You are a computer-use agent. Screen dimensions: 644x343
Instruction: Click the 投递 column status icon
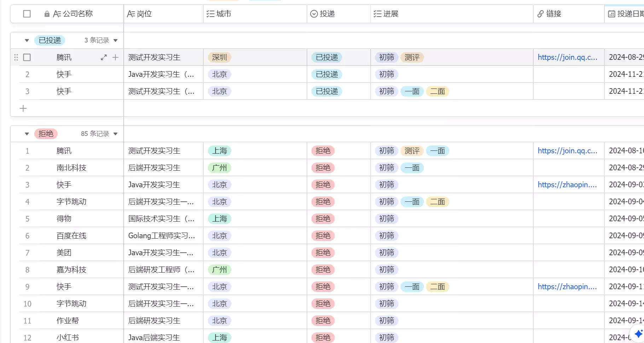[314, 14]
